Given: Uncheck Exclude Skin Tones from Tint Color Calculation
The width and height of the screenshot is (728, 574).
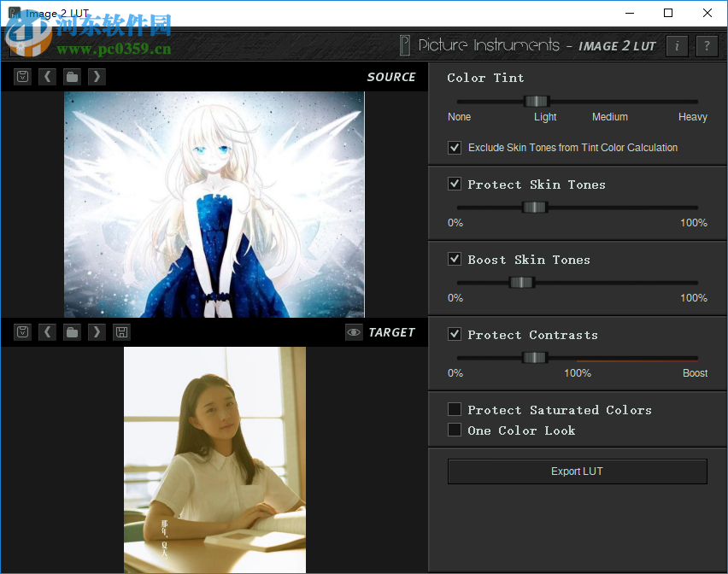Looking at the screenshot, I should click(x=454, y=147).
